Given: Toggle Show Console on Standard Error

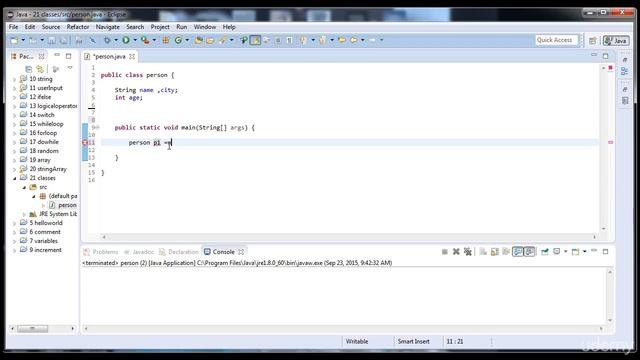Looking at the screenshot, I should [x=529, y=252].
